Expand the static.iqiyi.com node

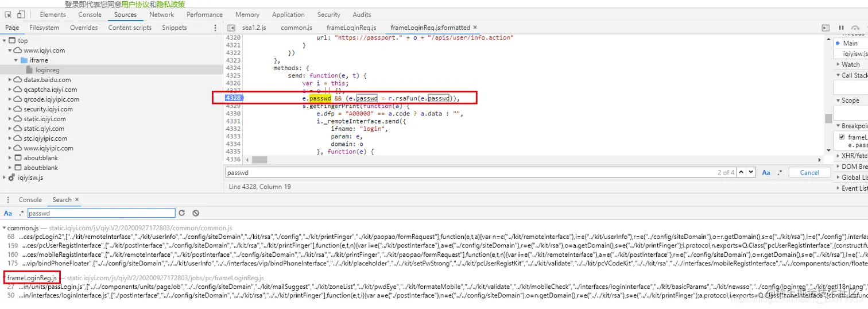pos(10,119)
